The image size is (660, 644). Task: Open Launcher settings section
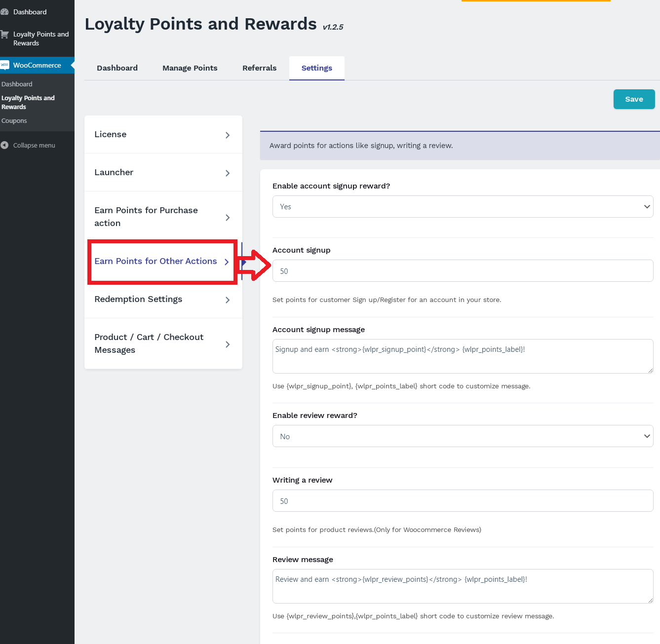click(x=163, y=172)
